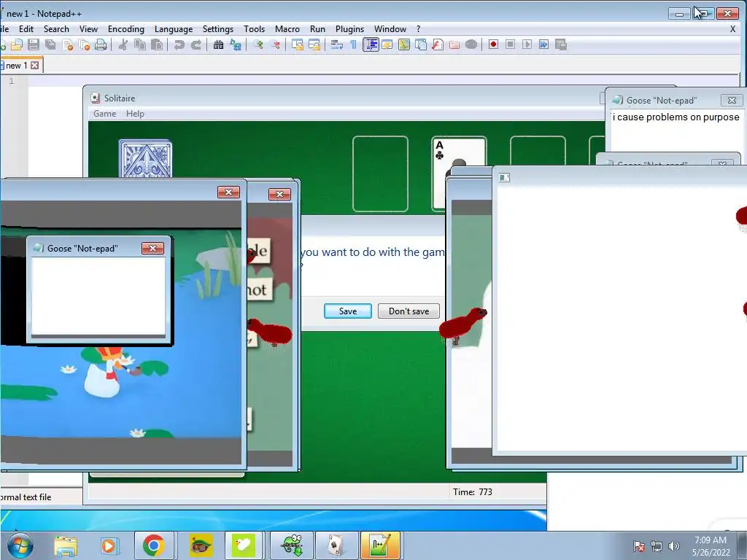Click the Save All icon in Notepad++
Screen dimensions: 747x560
tap(50, 44)
